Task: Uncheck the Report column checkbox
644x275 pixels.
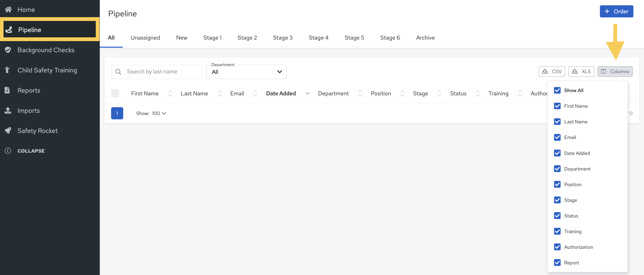Action: [x=557, y=263]
